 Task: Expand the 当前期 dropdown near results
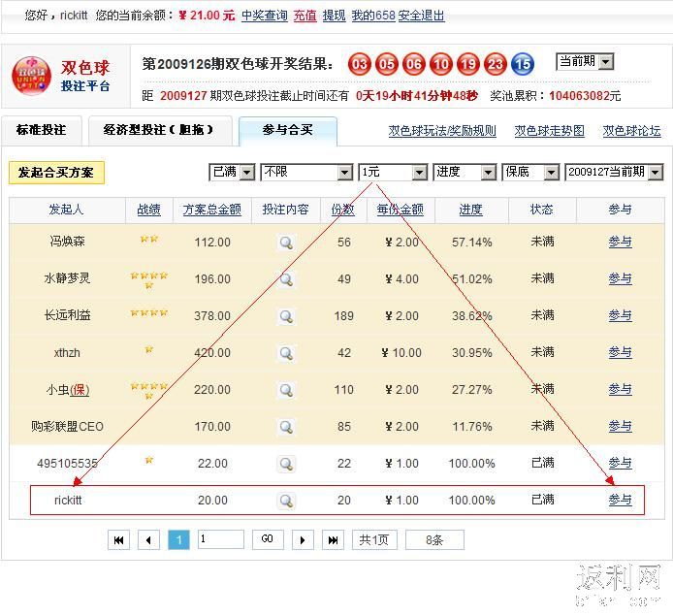pos(585,62)
